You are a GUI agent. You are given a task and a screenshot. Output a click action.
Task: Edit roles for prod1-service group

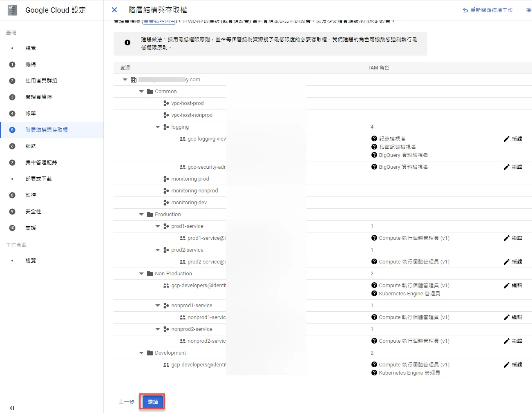tap(513, 238)
